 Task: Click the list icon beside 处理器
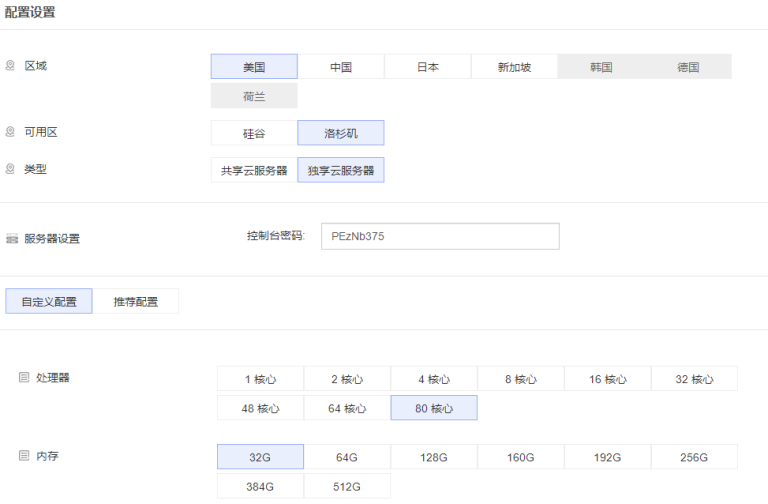(x=24, y=378)
